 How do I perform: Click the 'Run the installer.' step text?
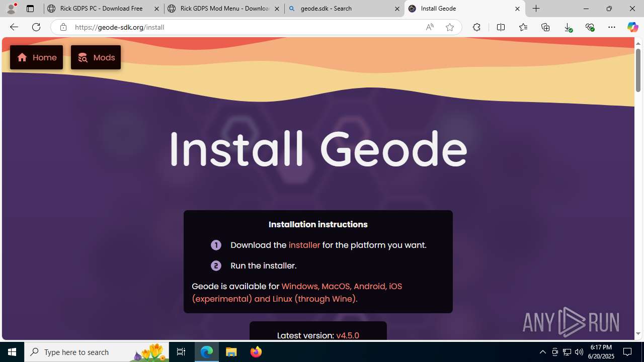pos(263,265)
